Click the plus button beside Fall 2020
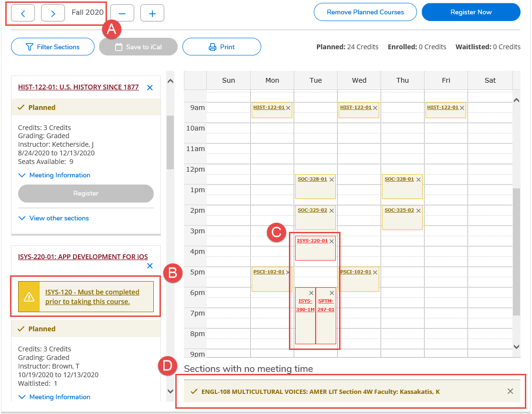Image resolution: width=532 pixels, height=414 pixels. tap(152, 13)
